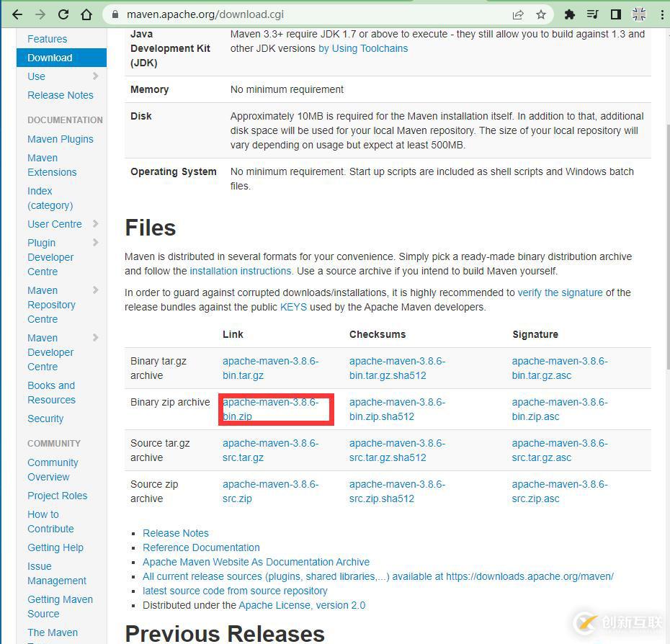This screenshot has width=670, height=644.
Task: Download apache-maven-3.8.6-bin.zip
Action: 270,409
